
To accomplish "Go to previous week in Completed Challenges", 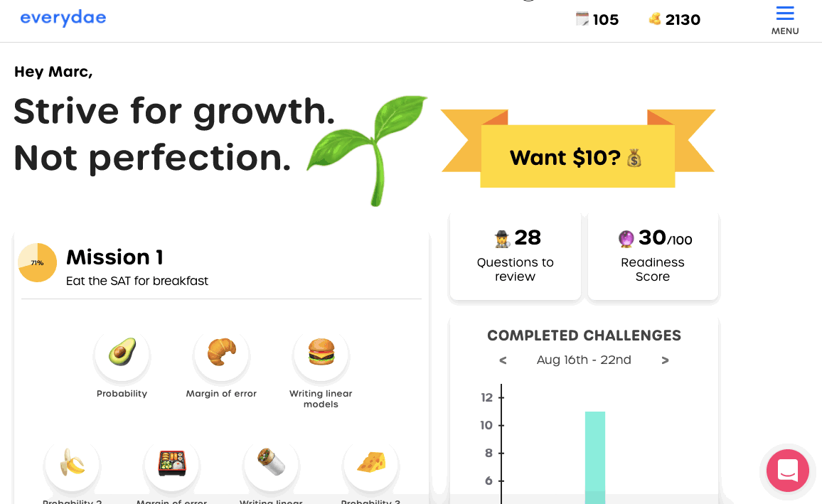I will coord(503,360).
